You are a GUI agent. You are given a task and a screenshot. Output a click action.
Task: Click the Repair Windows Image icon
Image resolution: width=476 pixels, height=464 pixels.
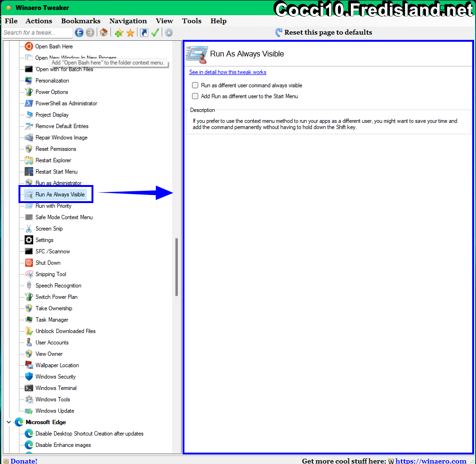(x=29, y=138)
